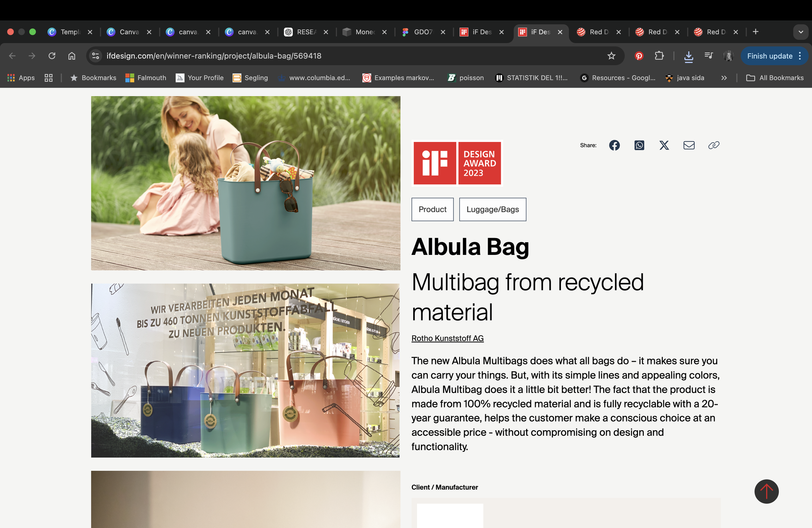The image size is (812, 528).
Task: Bookmark this page with the star icon
Action: pyautogui.click(x=611, y=56)
